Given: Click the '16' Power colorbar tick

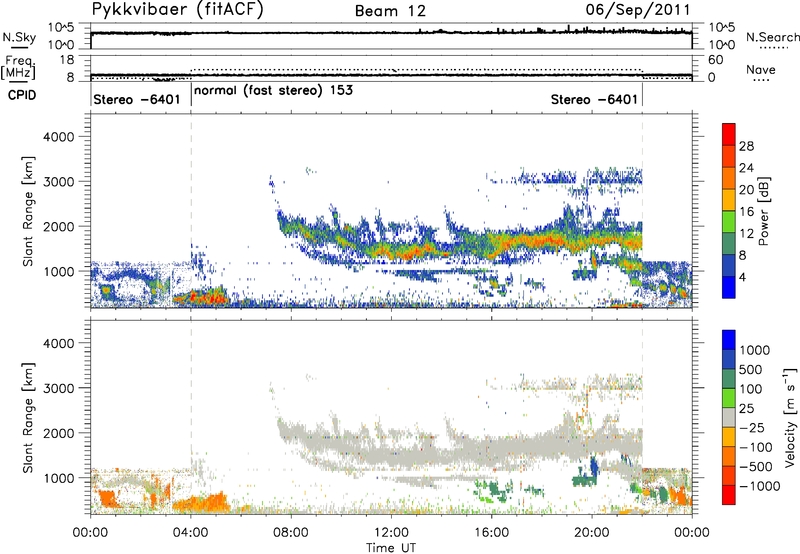Looking at the screenshot, I should [x=746, y=212].
